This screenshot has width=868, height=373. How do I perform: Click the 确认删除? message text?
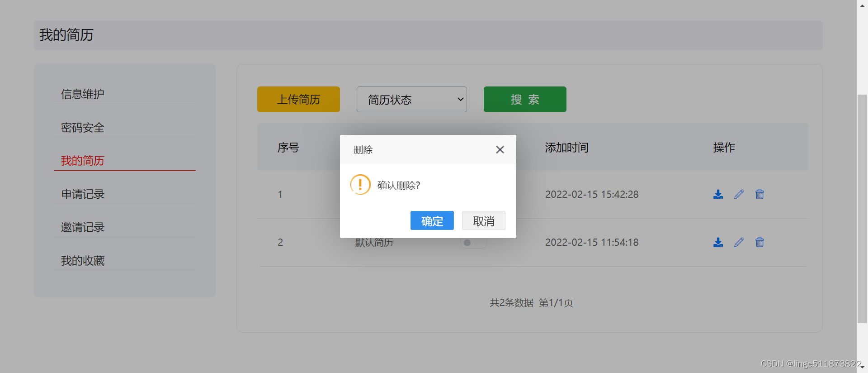(399, 185)
